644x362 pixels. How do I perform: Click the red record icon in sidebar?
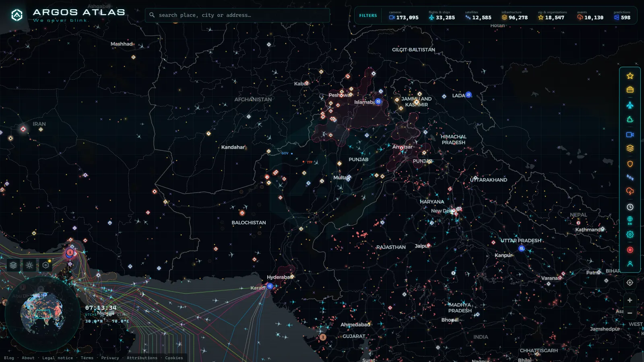pyautogui.click(x=630, y=250)
